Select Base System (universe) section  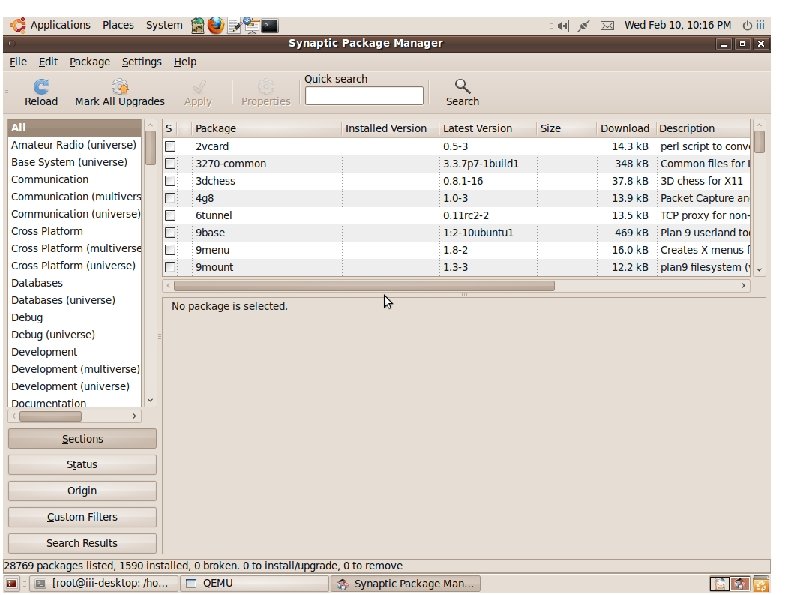[x=74, y=162]
